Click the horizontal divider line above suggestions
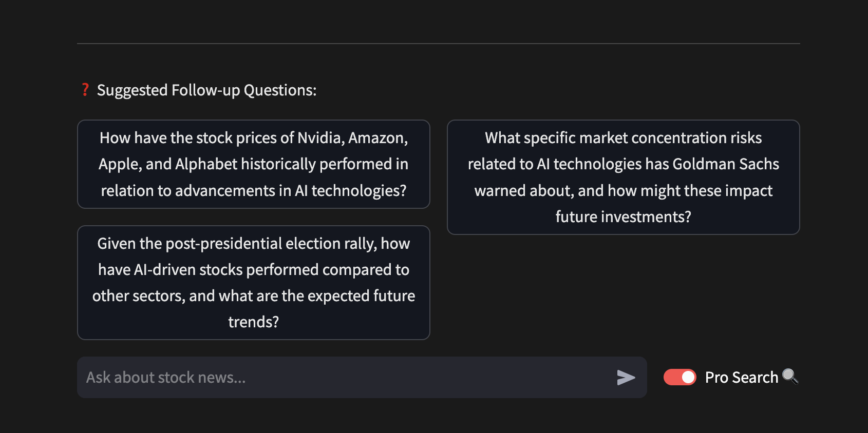 [438, 44]
